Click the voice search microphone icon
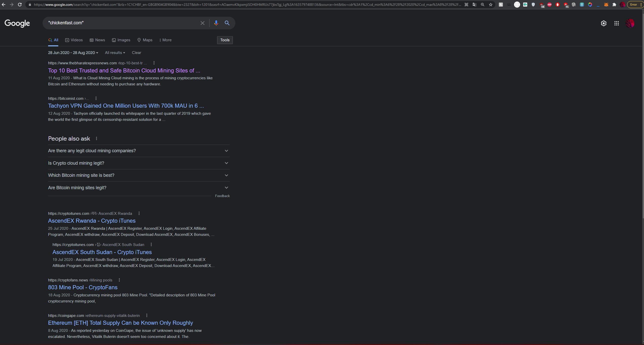This screenshot has width=644, height=345. pyautogui.click(x=216, y=23)
